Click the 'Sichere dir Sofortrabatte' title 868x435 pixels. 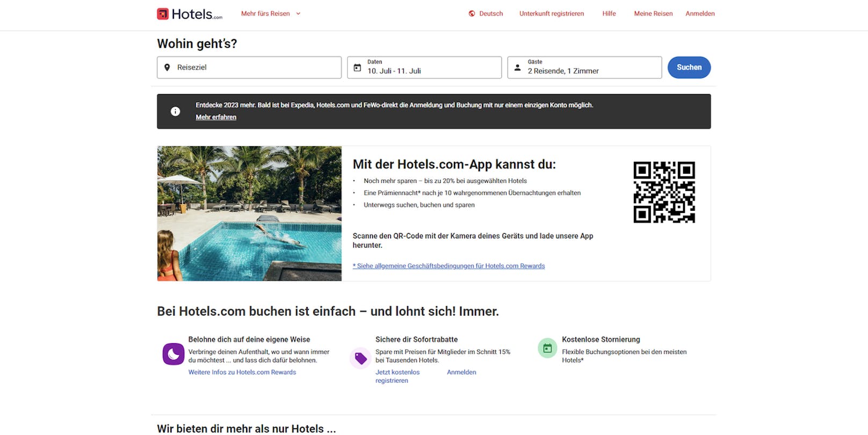[417, 339]
